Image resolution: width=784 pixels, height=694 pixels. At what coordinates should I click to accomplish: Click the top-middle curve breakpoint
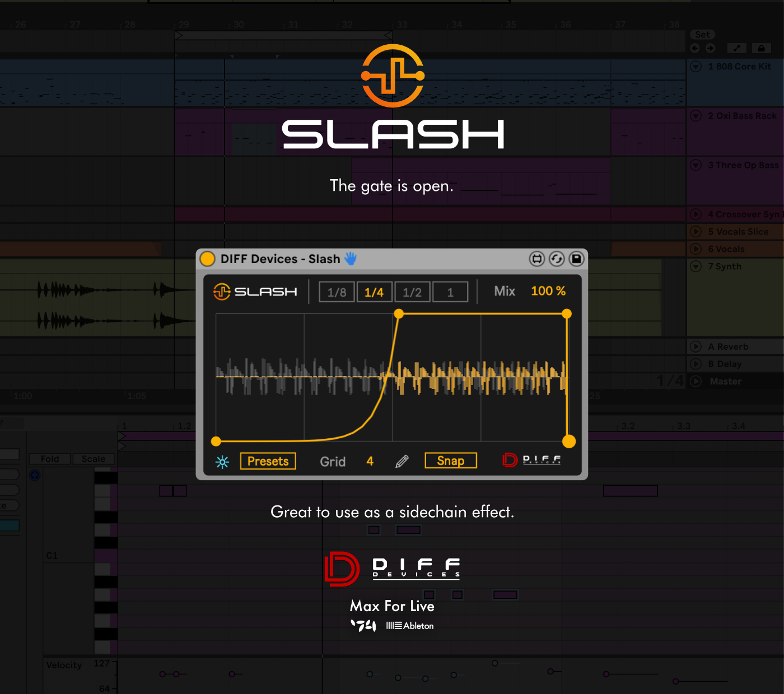click(399, 314)
